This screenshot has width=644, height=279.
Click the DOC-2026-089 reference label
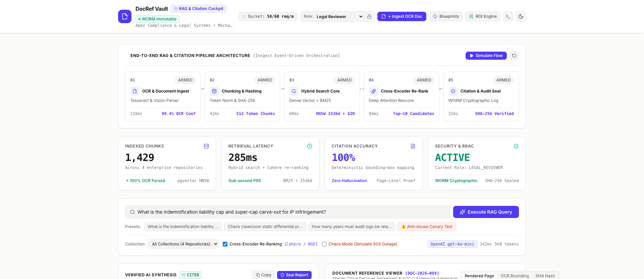(422, 273)
